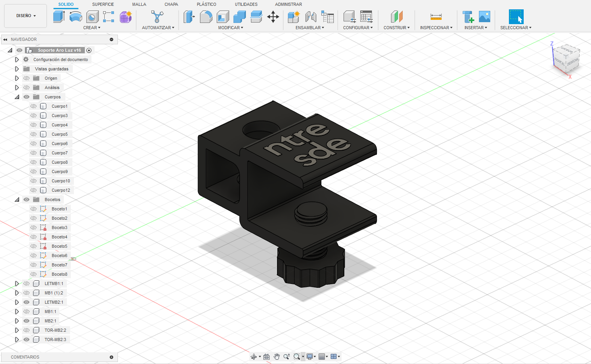
Task: Select the Extrude tool in the Crear group
Action: [x=59, y=17]
